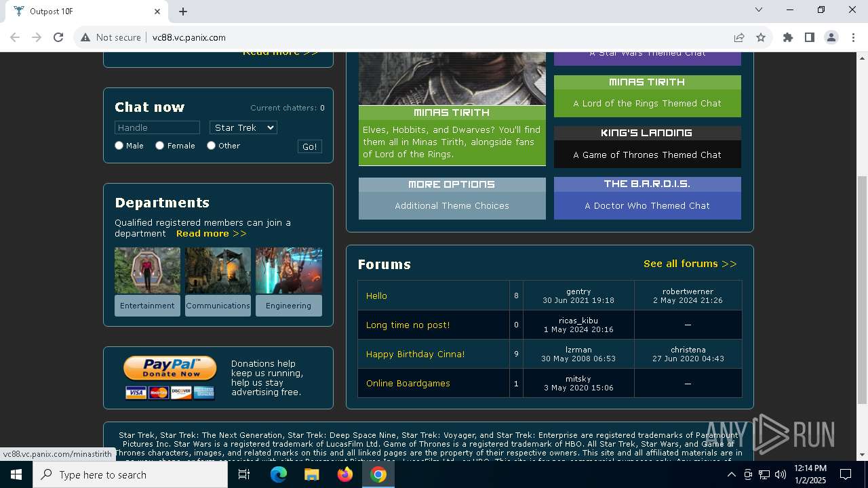Click the Engineering label button
The image size is (868, 488).
tap(289, 306)
